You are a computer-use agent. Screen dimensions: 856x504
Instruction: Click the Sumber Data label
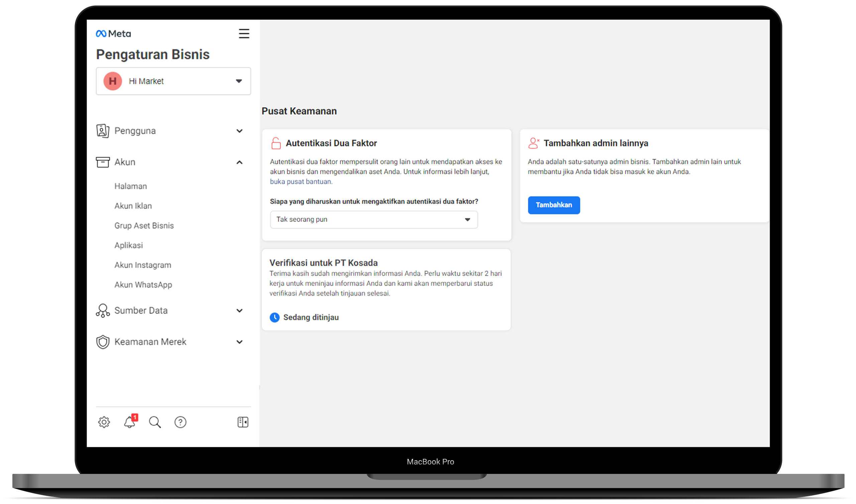(141, 310)
